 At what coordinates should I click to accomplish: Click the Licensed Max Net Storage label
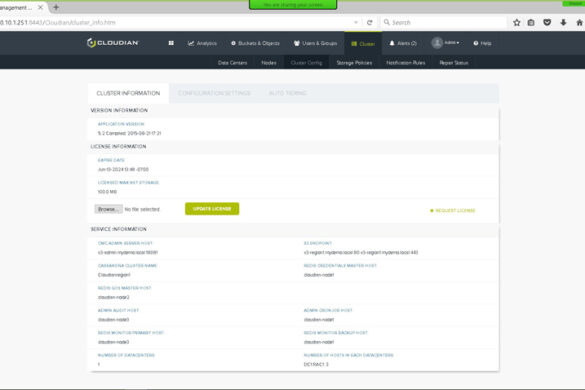click(128, 182)
